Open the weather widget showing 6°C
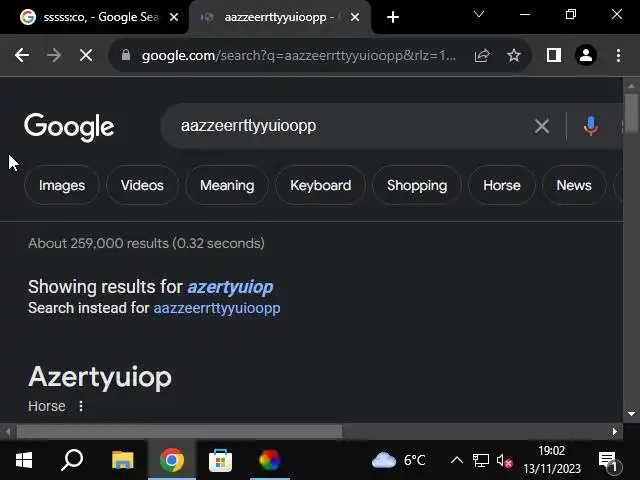The width and height of the screenshot is (640, 480). (398, 460)
